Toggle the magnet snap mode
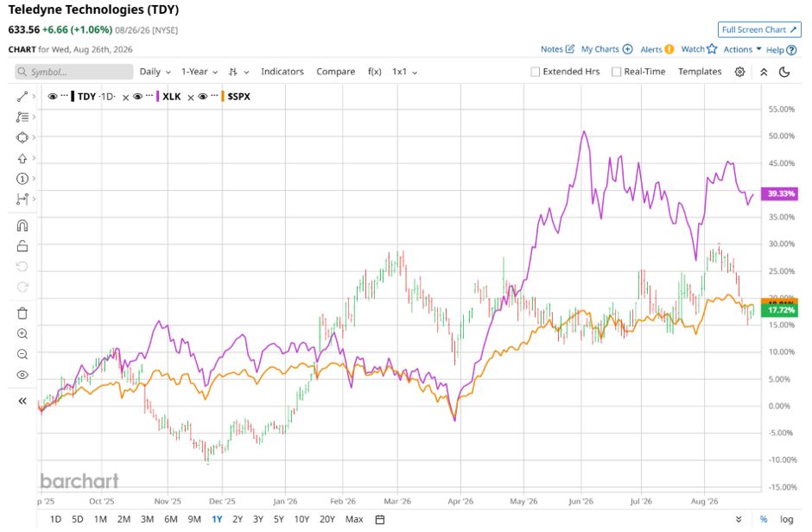 coord(22,225)
